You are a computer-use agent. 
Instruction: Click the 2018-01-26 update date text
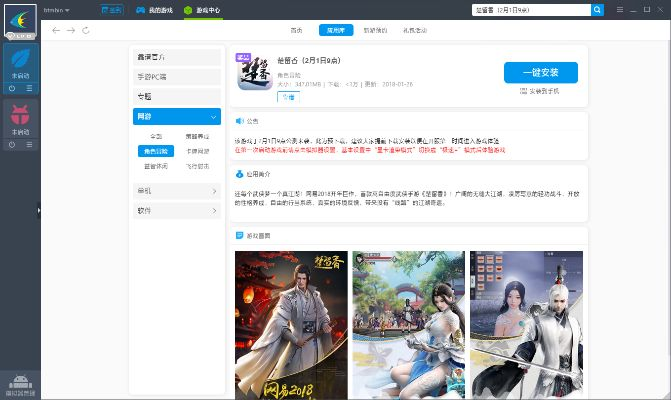click(398, 84)
